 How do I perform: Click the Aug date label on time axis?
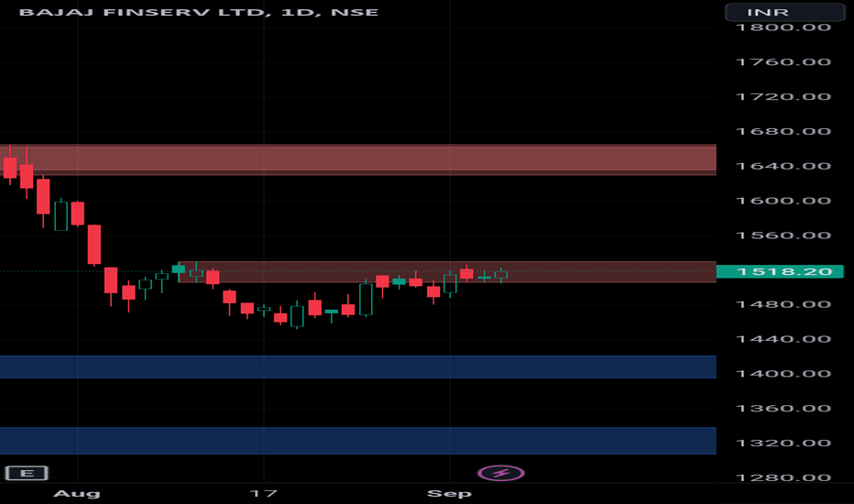tap(77, 494)
